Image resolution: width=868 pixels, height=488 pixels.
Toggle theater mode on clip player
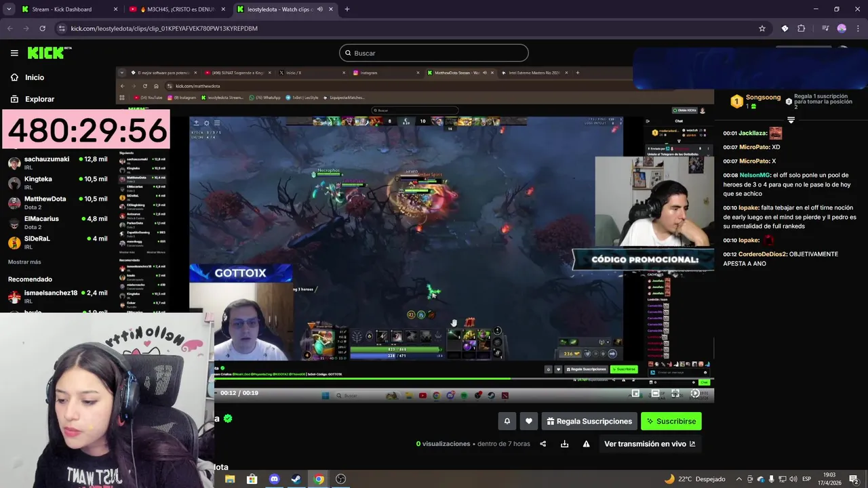tap(655, 393)
